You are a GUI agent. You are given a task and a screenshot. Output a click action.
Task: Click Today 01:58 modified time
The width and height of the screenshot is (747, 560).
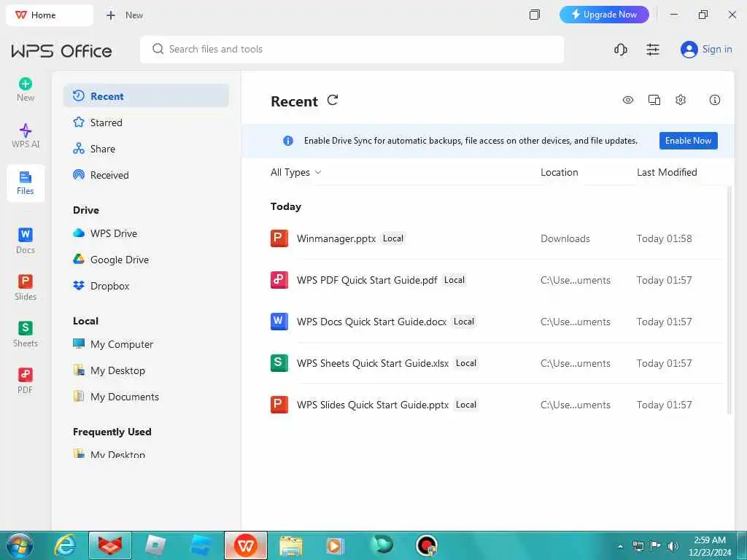664,238
